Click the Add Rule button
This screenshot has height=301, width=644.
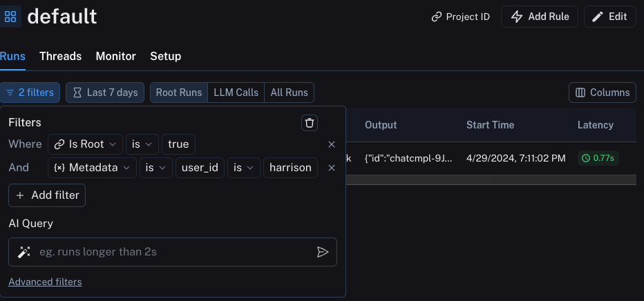point(540,17)
